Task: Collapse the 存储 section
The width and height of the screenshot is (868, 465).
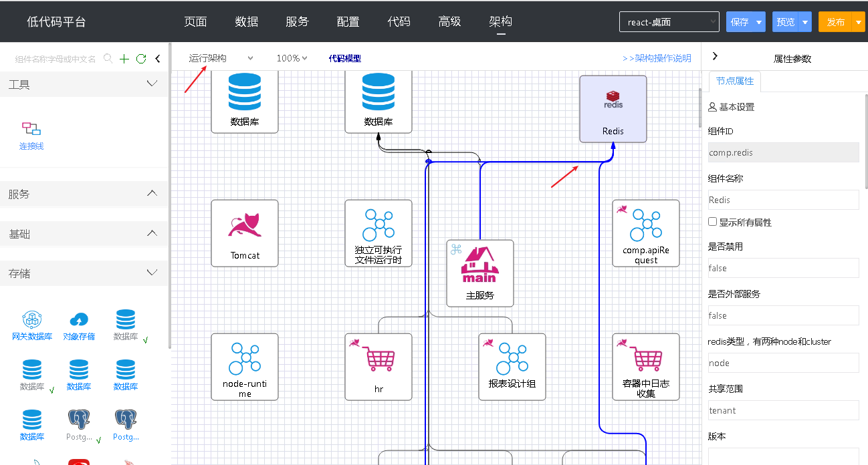Action: pos(152,273)
